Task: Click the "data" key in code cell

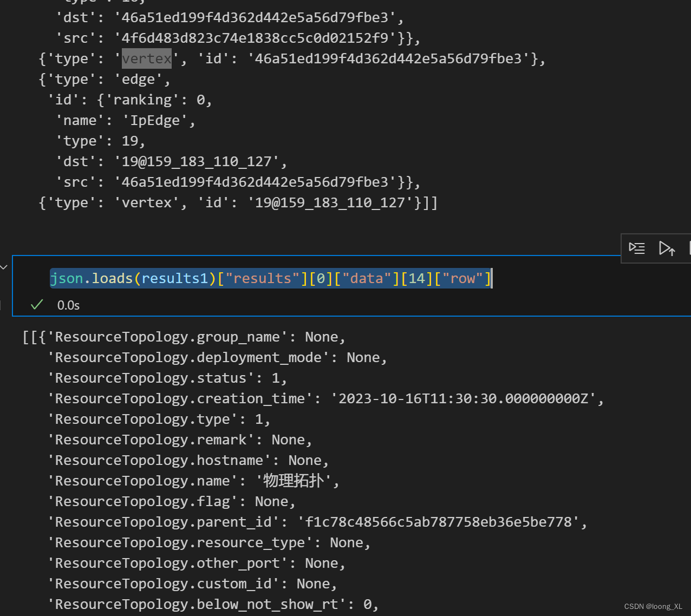Action: [367, 279]
